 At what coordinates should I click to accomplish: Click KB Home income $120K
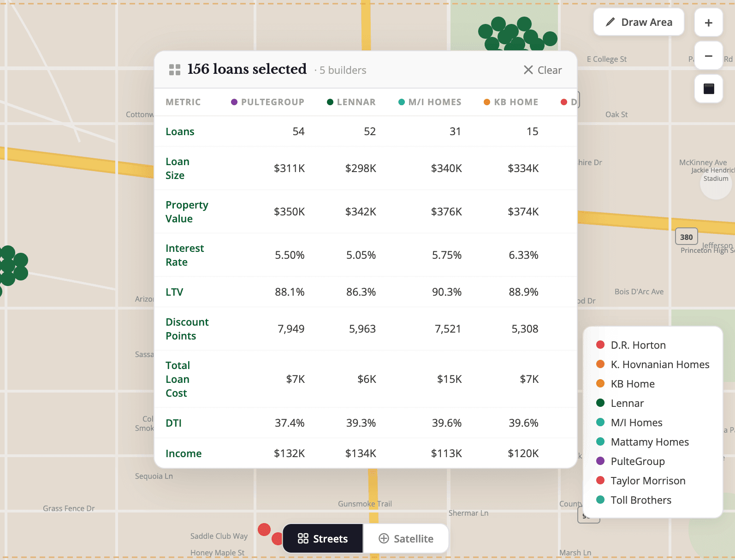523,453
